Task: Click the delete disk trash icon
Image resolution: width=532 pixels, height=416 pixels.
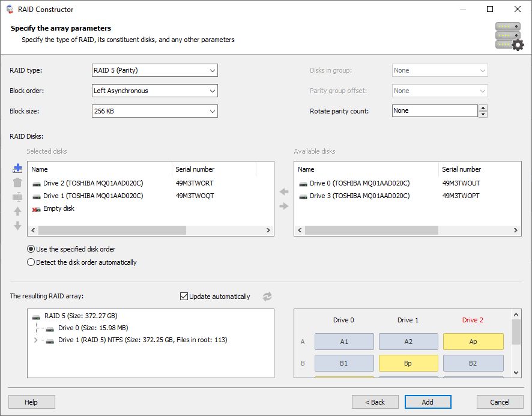Action: tap(17, 183)
